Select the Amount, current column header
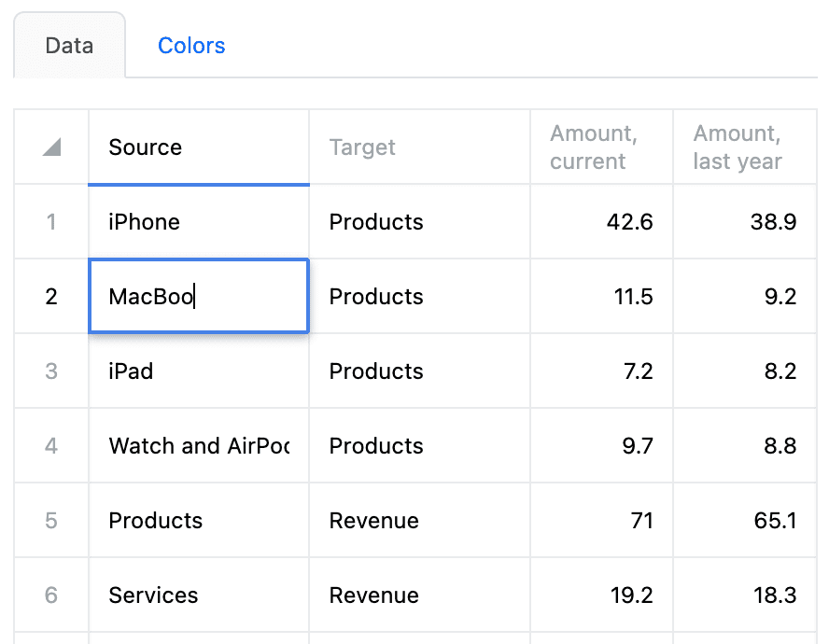 601,147
